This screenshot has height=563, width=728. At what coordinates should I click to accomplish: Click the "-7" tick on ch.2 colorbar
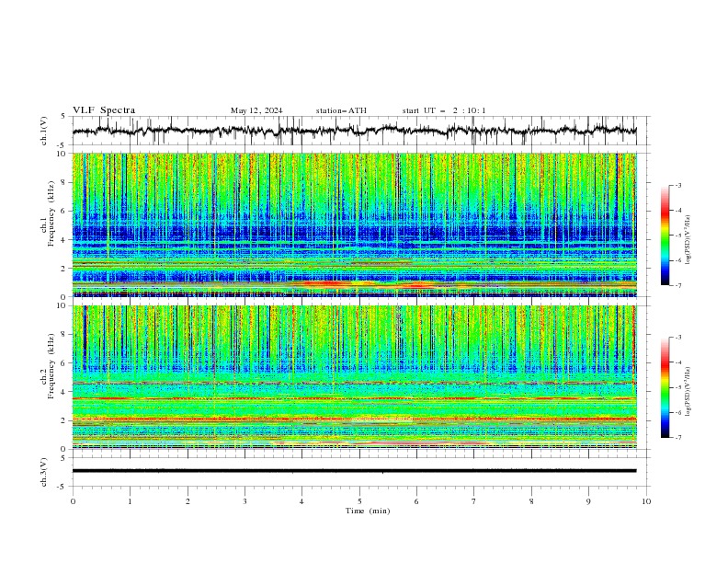tap(677, 437)
